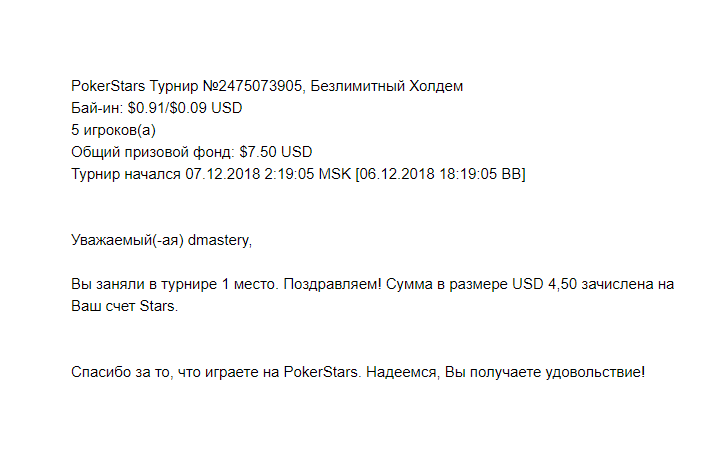The width and height of the screenshot is (721, 455).
Task: Click the Турнир начался text
Action: point(126,174)
